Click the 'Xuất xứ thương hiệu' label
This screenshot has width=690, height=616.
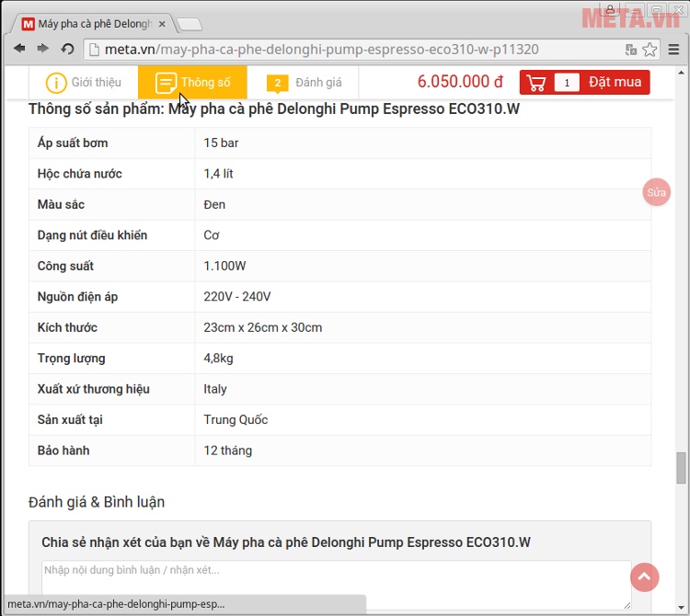[93, 389]
